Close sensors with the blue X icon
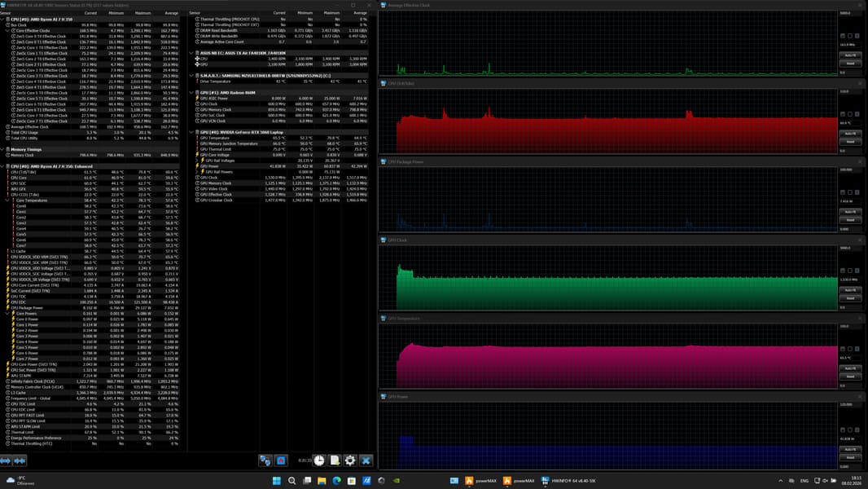The width and height of the screenshot is (868, 489). (x=366, y=460)
